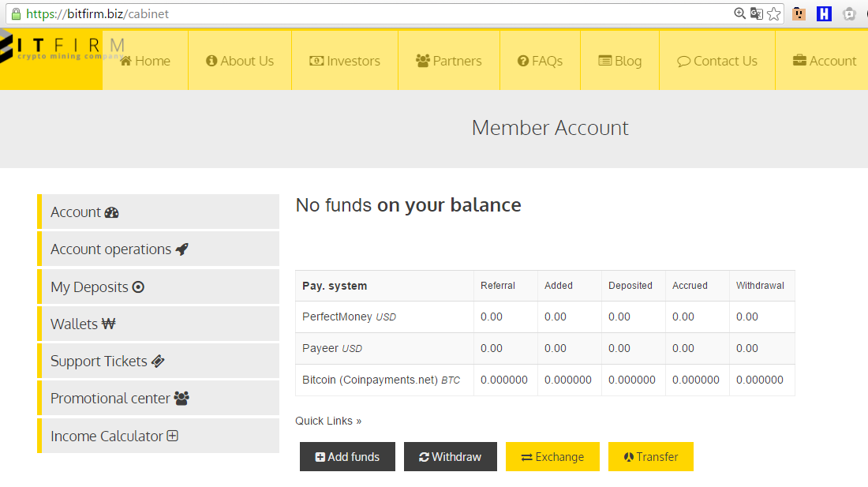The image size is (868, 487).
Task: Click the blue H extension icon
Action: [x=824, y=13]
